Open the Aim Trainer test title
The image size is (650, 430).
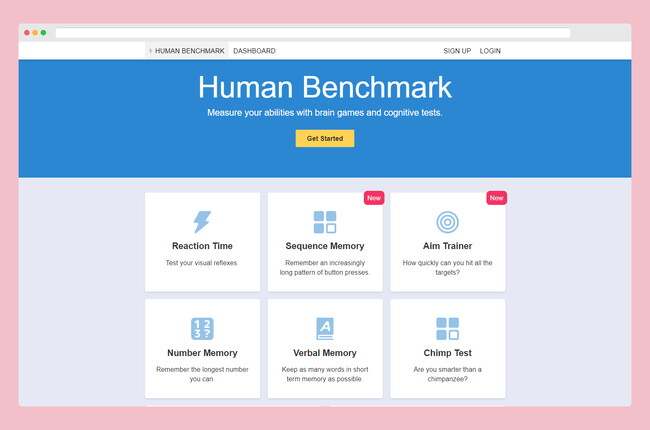pos(447,246)
